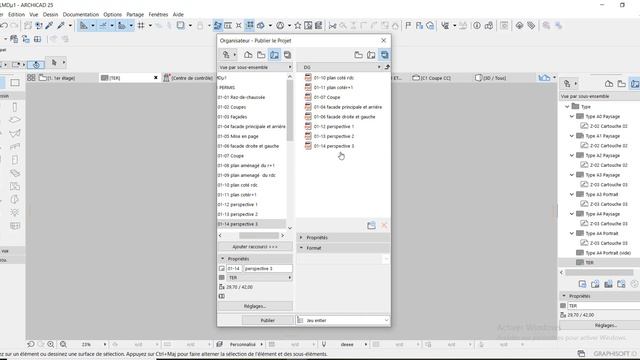640x360 pixels.
Task: Open the Personnalisé dropdown in bottom bar
Action: (x=246, y=344)
